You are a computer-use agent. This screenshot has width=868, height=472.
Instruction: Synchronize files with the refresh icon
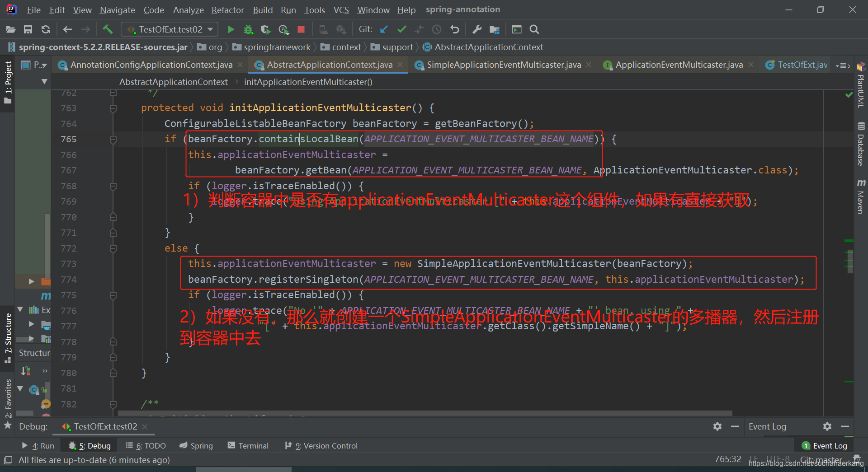[45, 29]
